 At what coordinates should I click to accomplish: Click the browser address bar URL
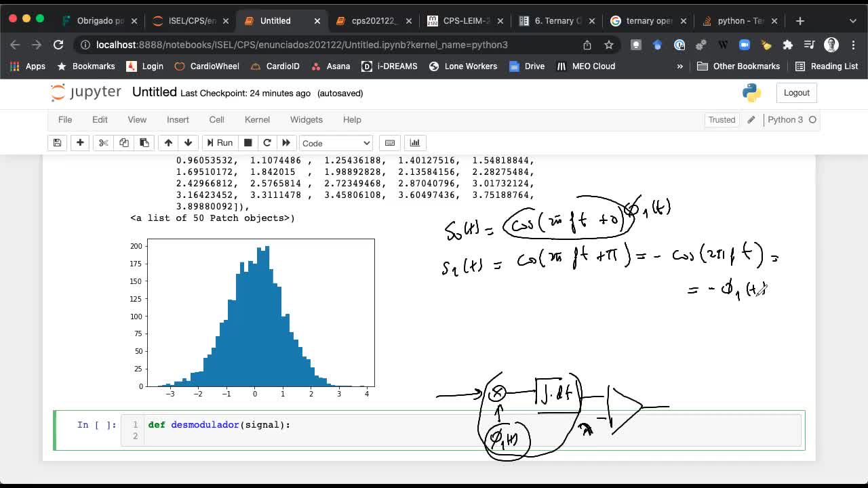click(x=302, y=45)
